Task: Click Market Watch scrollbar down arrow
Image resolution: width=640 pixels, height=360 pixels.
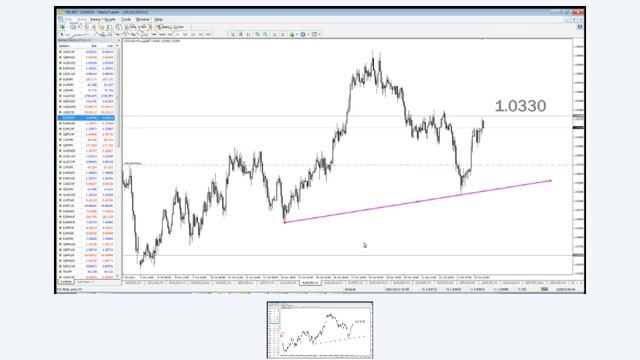Action: click(x=118, y=276)
